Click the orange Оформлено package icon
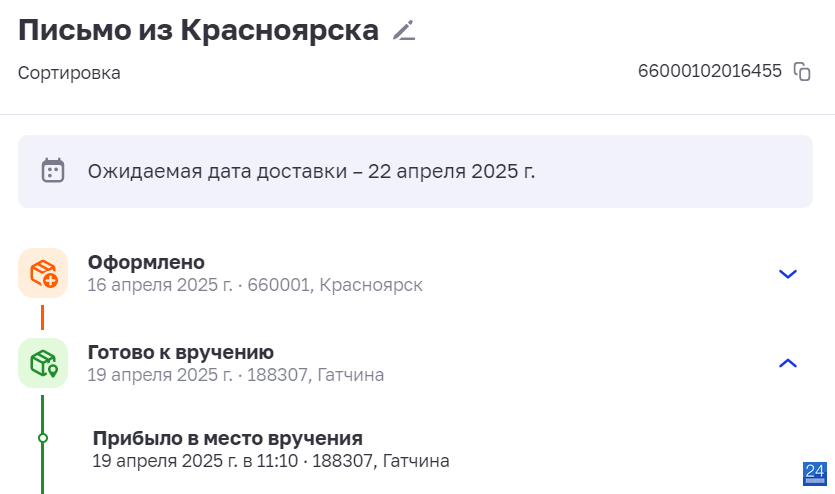This screenshot has width=835, height=494. tap(43, 273)
